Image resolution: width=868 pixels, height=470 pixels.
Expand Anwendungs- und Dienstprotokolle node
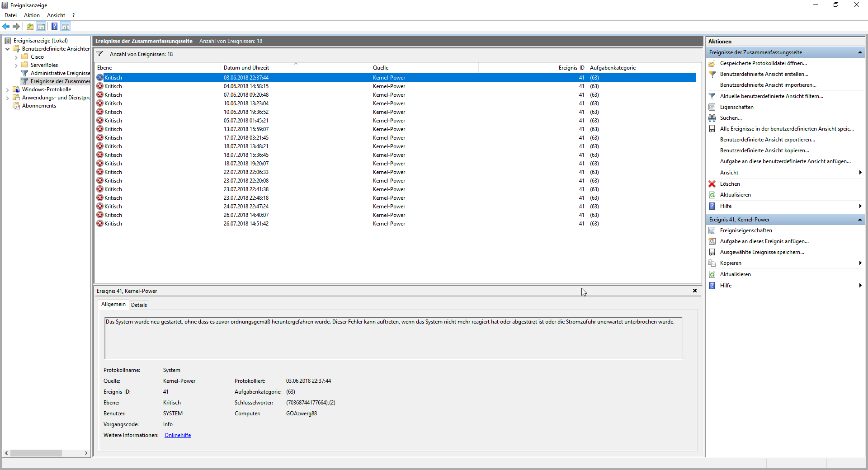(x=8, y=98)
